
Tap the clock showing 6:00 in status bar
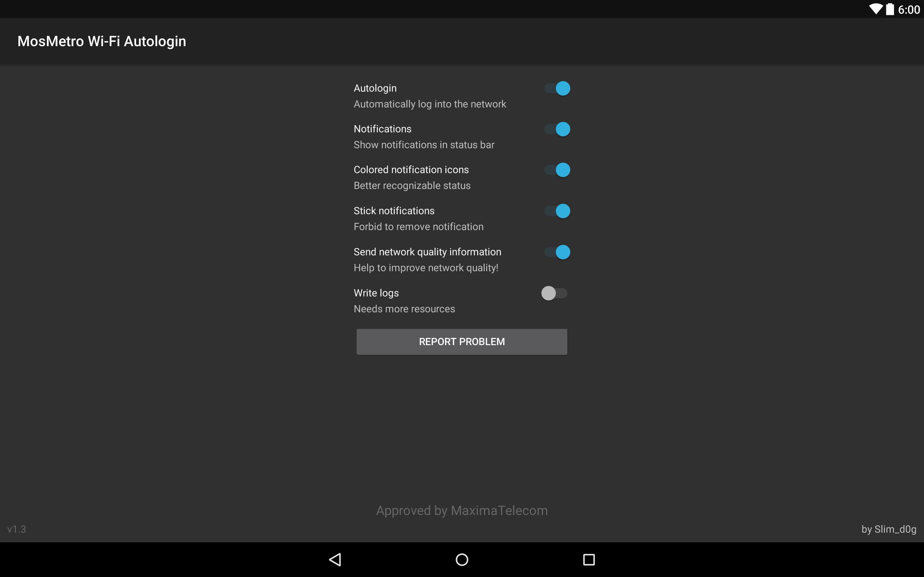pyautogui.click(x=910, y=9)
